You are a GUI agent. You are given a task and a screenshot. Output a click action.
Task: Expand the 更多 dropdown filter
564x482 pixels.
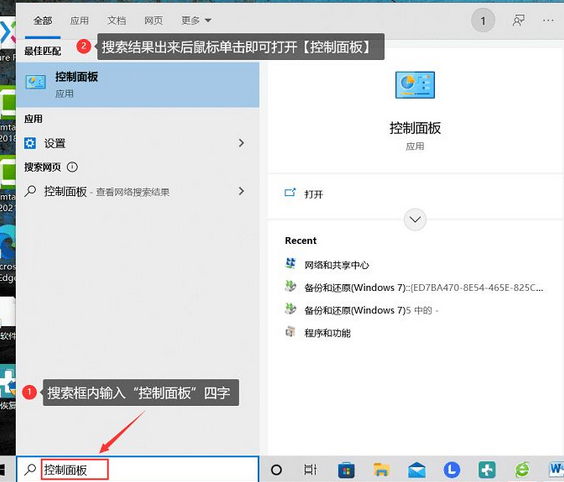click(x=196, y=21)
